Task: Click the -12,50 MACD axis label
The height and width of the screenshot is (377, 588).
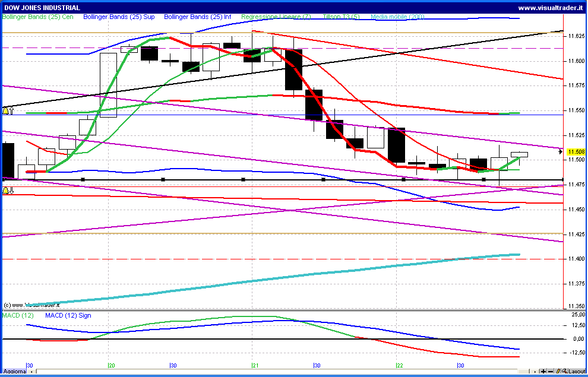Action: [578, 352]
